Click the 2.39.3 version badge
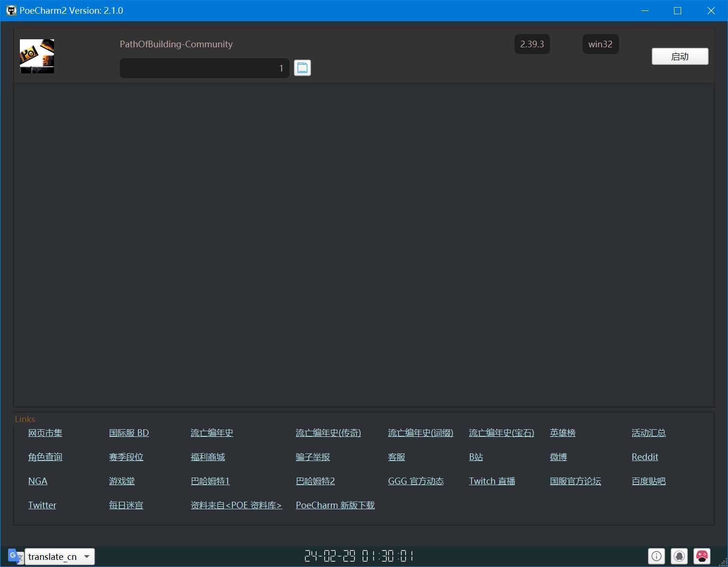Viewport: 728px width, 567px height. pos(532,44)
